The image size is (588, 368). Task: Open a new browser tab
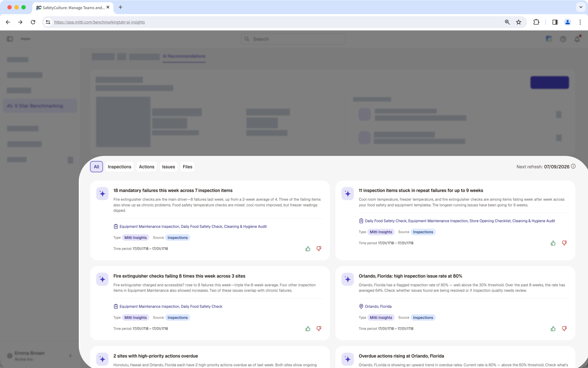click(x=120, y=7)
